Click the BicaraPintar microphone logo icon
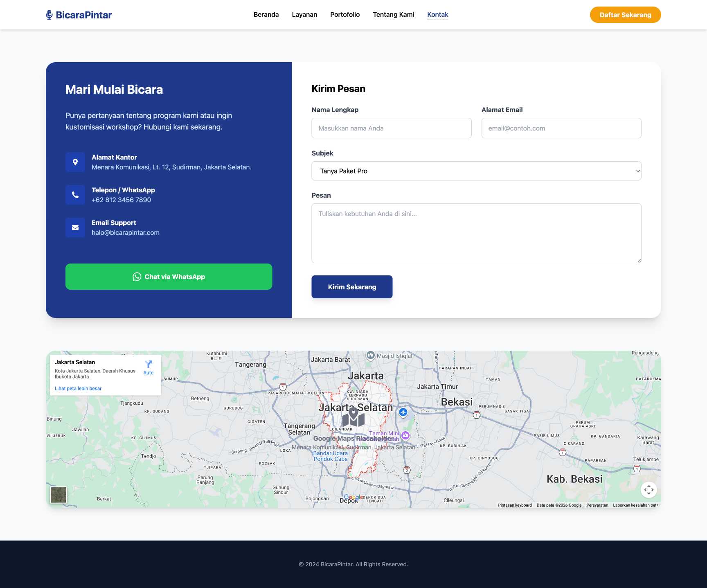Viewport: 707px width, 588px height. point(49,15)
